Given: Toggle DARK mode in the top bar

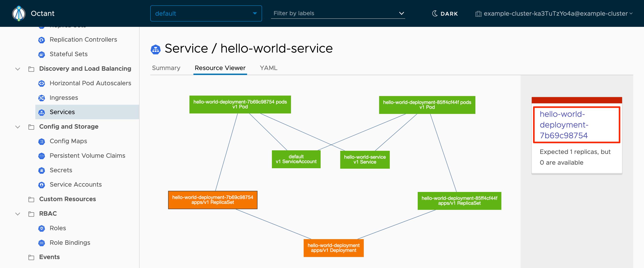Looking at the screenshot, I should tap(445, 14).
